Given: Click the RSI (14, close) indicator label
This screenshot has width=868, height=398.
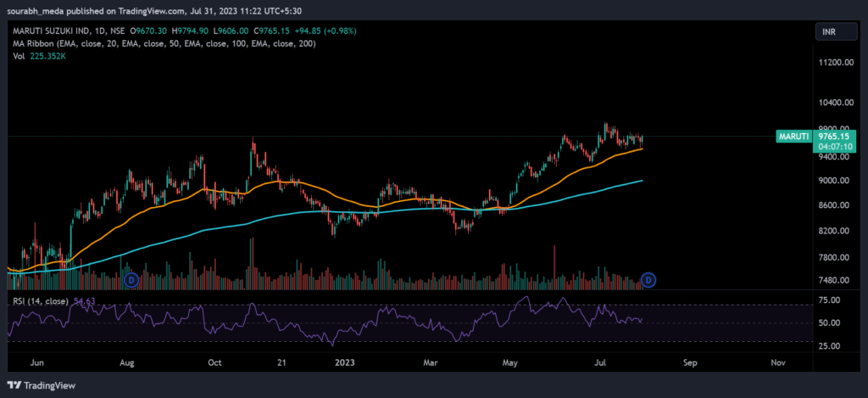Looking at the screenshot, I should pyautogui.click(x=40, y=301).
